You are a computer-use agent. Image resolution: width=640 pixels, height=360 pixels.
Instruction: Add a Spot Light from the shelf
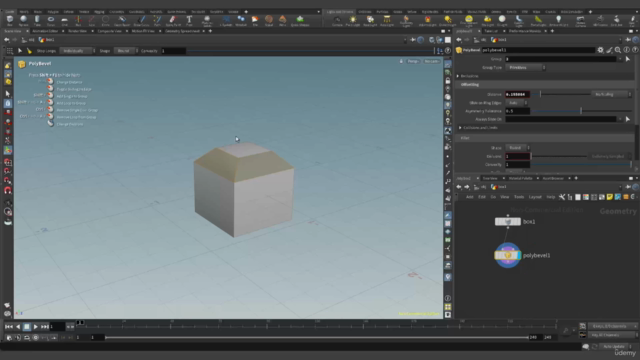(370, 20)
